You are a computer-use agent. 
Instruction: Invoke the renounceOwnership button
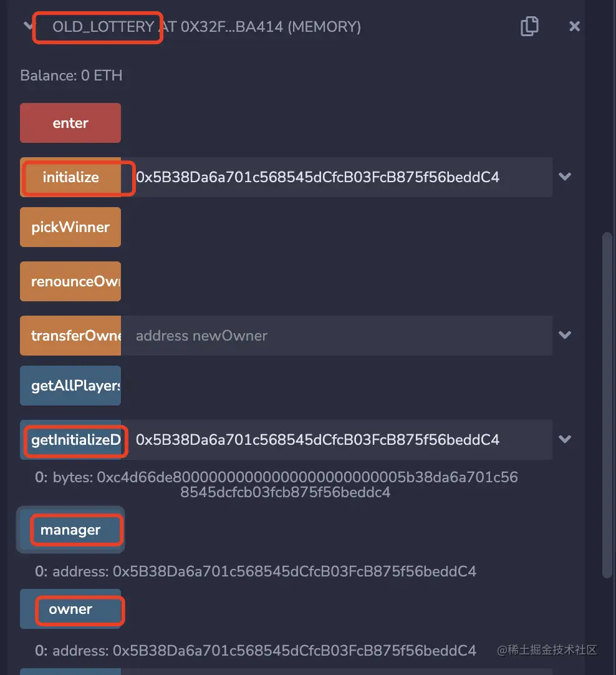[70, 281]
